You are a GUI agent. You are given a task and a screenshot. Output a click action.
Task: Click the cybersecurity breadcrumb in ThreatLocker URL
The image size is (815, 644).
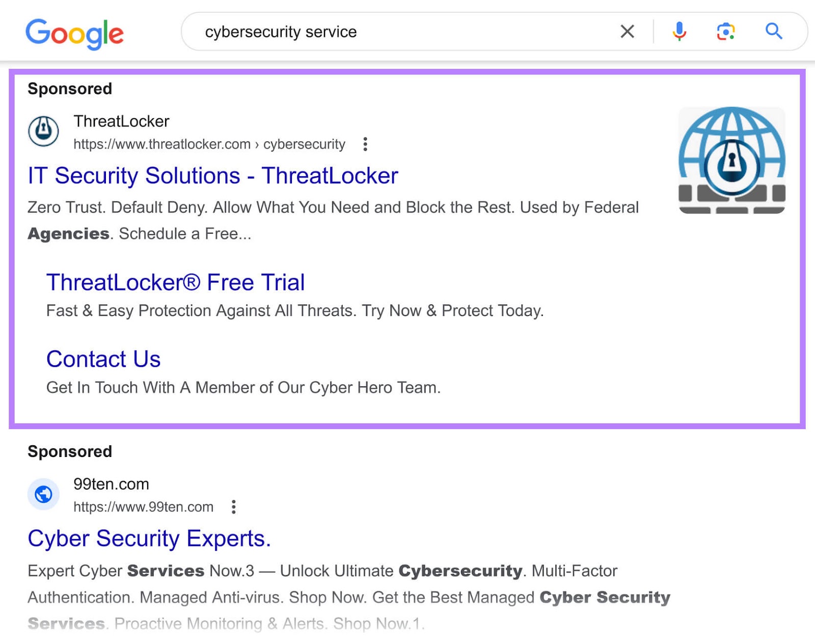point(304,144)
